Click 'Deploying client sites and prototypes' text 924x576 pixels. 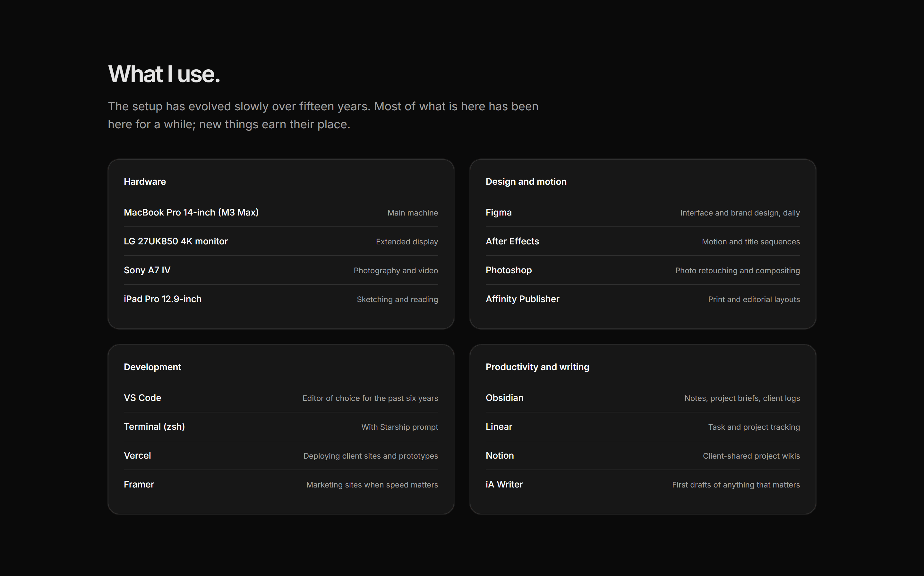(x=371, y=456)
